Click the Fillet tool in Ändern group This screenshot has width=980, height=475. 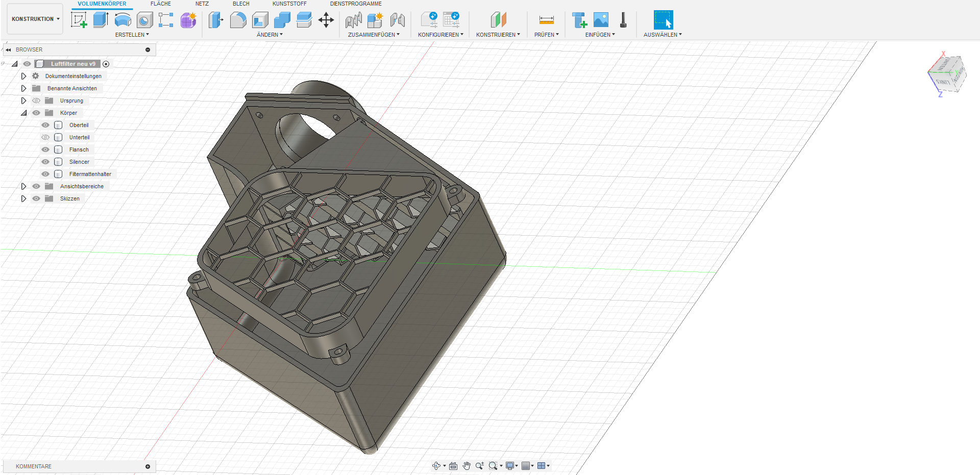pyautogui.click(x=238, y=20)
